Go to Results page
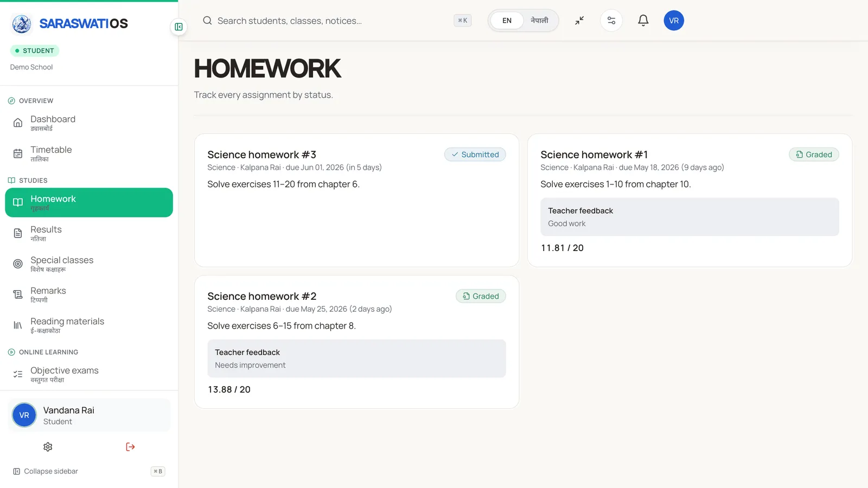 tap(89, 233)
